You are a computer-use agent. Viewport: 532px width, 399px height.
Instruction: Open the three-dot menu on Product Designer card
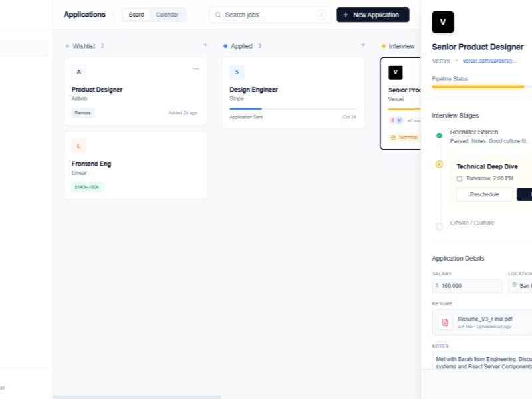(x=196, y=68)
